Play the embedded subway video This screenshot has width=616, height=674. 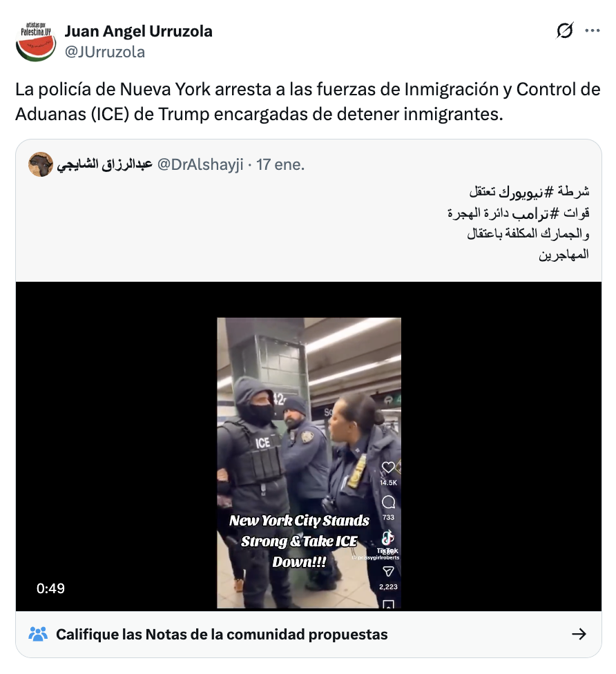coord(309,446)
